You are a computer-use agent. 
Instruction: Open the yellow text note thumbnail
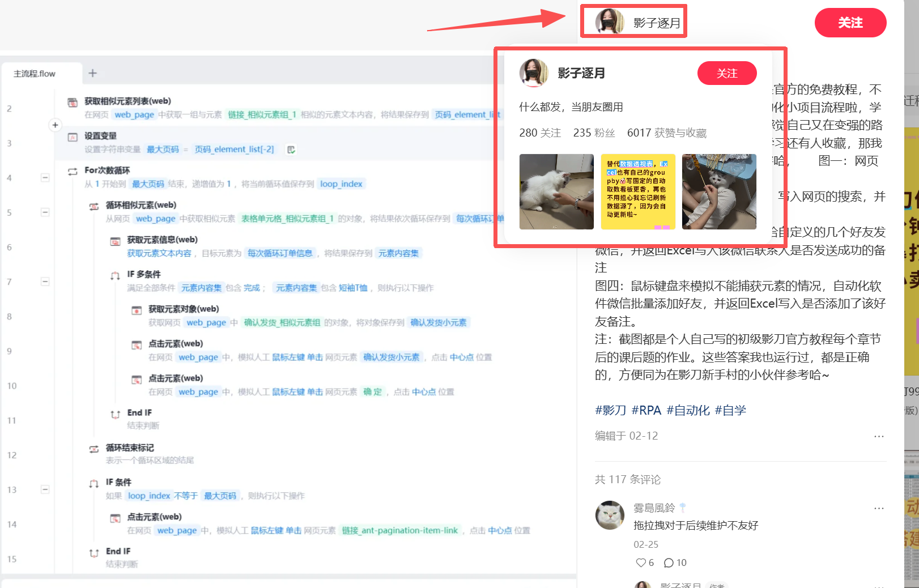pos(638,191)
